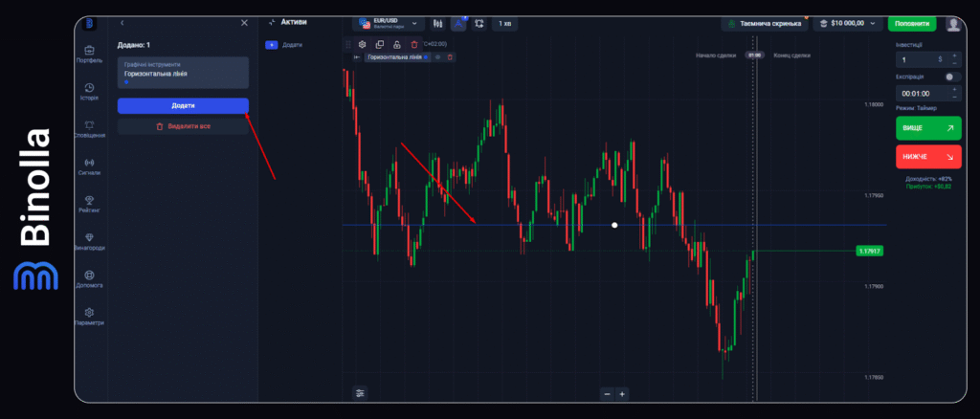
Task: Open Параметри settings in sidebar
Action: point(89,317)
